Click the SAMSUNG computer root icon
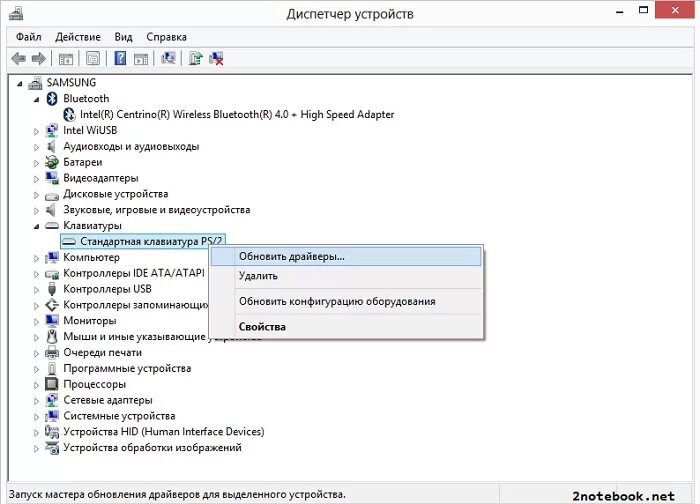This screenshot has height=504, width=700. (35, 83)
